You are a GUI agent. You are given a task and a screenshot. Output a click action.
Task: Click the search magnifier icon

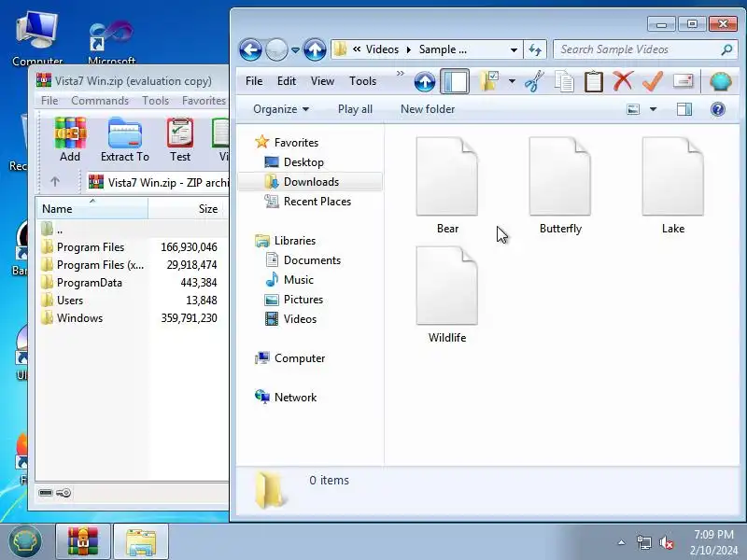726,49
